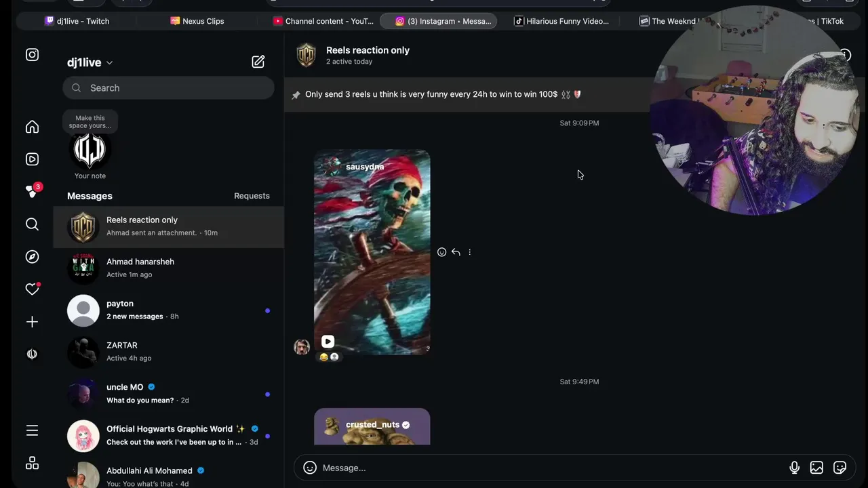Open Reels icon in sidebar
This screenshot has width=868, height=488.
(x=32, y=159)
